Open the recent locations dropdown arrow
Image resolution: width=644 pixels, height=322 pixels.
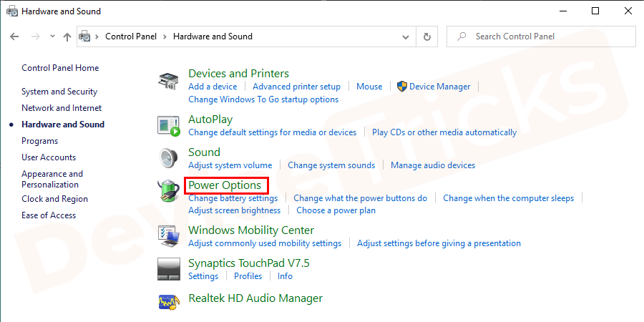pyautogui.click(x=52, y=36)
